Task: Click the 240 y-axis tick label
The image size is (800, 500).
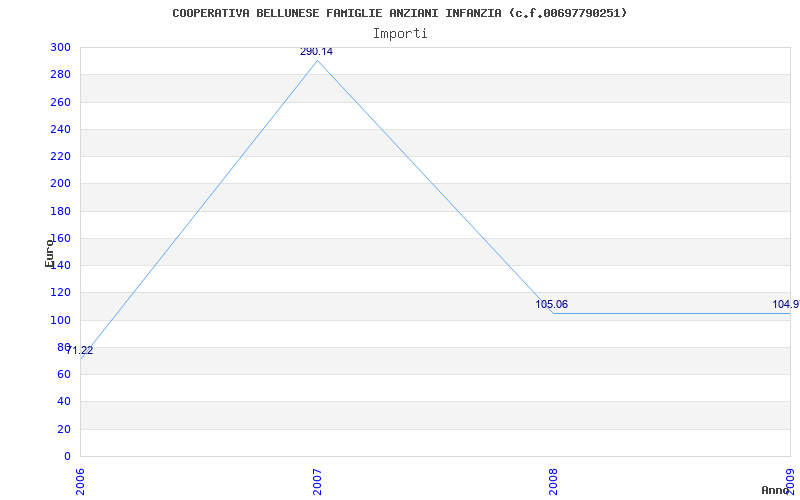Action: [60, 129]
